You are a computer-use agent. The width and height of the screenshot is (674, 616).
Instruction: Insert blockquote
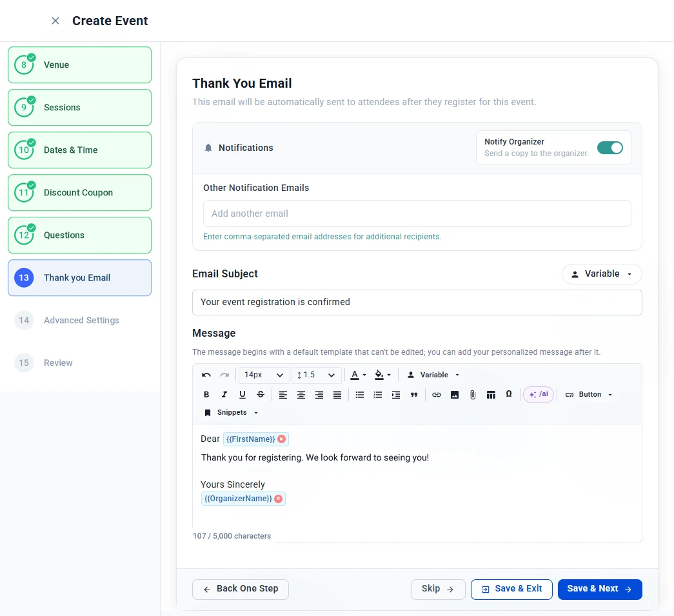[414, 395]
